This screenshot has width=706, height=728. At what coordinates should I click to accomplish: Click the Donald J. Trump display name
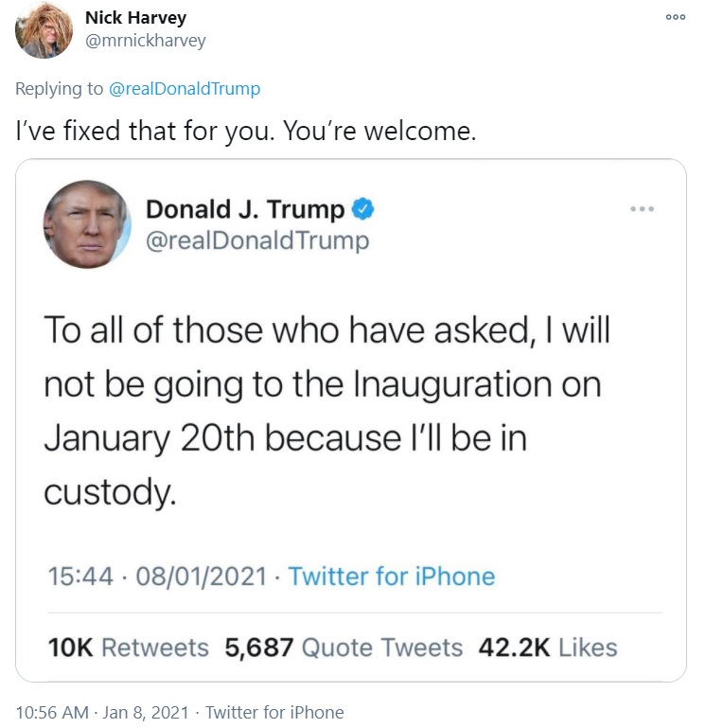coord(245,209)
